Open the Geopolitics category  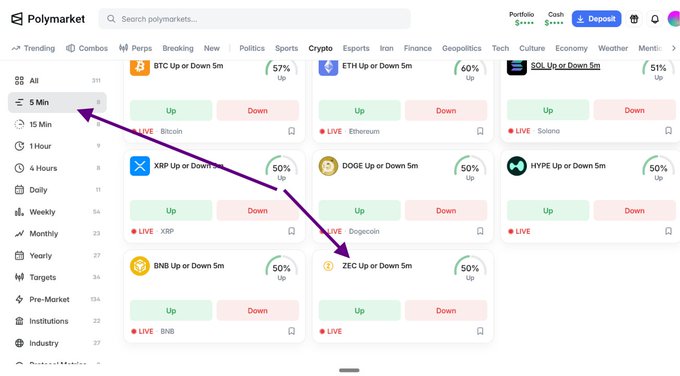[461, 48]
